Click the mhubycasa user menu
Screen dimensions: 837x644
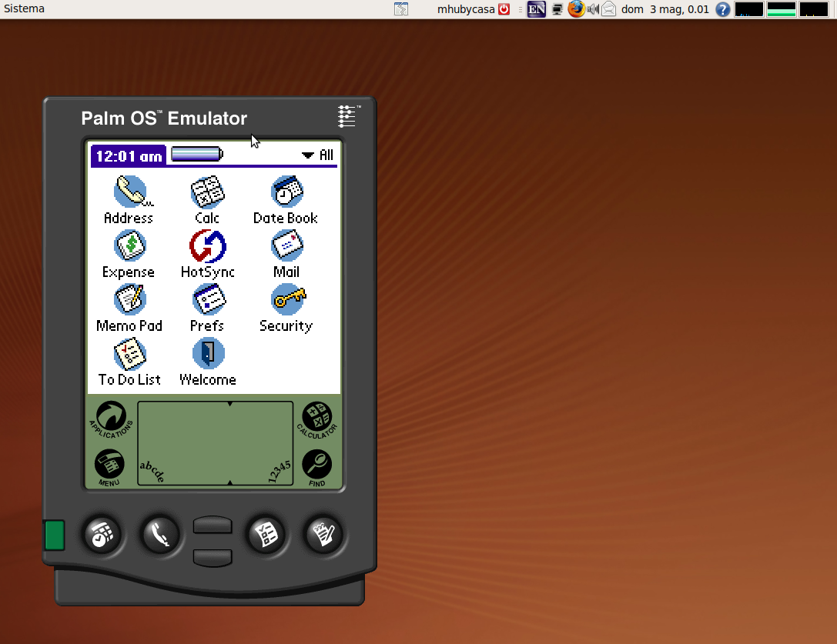click(x=466, y=9)
